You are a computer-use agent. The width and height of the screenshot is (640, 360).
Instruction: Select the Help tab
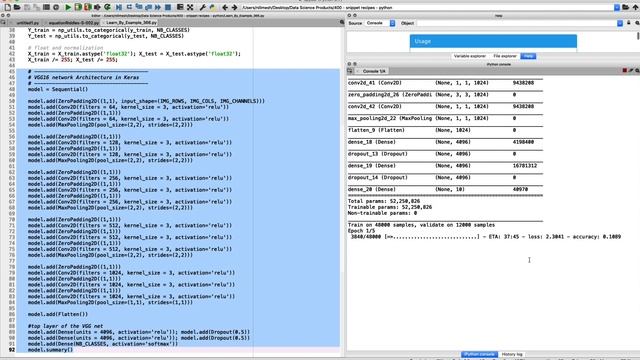(x=528, y=56)
